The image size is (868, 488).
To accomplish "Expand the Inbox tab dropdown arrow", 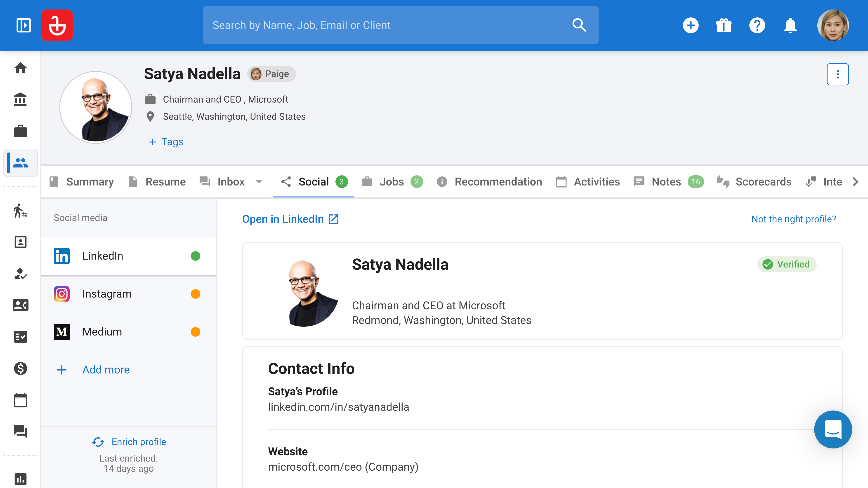I will (x=259, y=182).
